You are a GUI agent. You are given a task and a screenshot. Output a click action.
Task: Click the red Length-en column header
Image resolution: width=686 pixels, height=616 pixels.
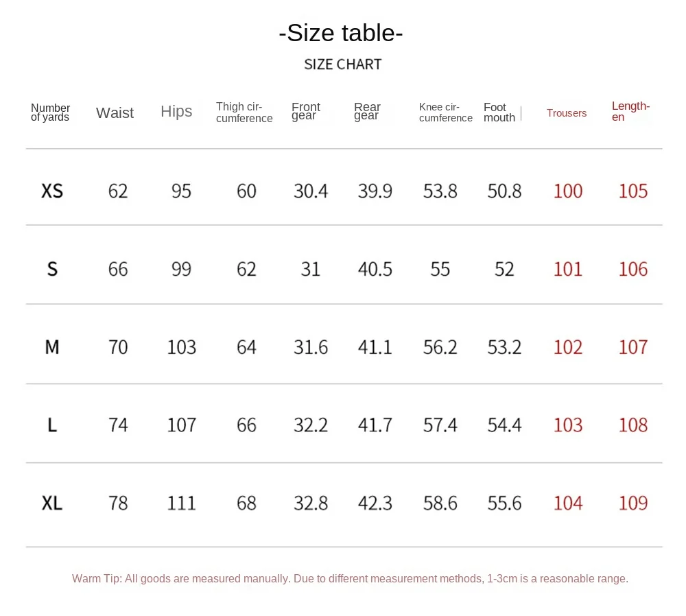tap(630, 112)
